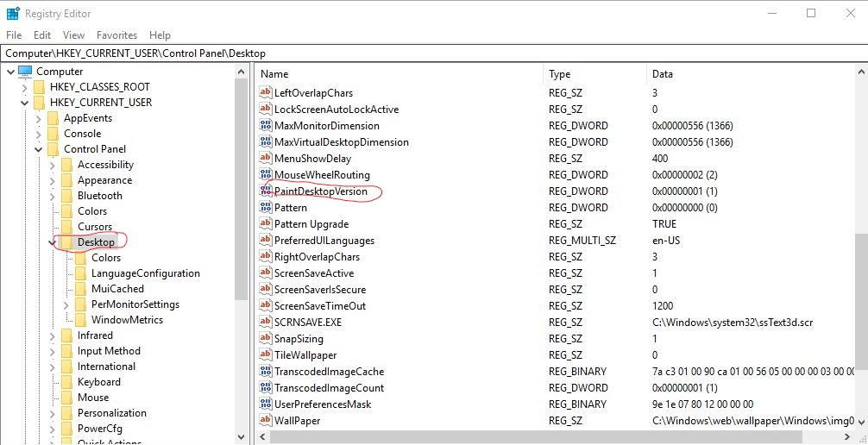
Task: Click the ScreenSaverIsSecure string icon
Action: pos(266,289)
